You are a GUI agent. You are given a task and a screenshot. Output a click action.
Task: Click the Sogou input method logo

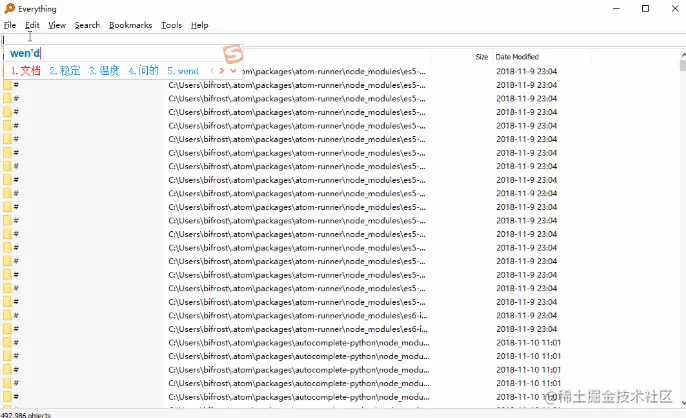pos(232,54)
